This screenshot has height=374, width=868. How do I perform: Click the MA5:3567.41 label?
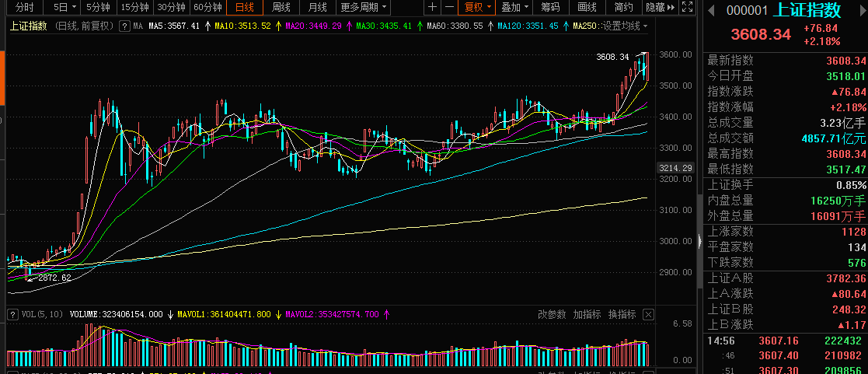click(173, 26)
